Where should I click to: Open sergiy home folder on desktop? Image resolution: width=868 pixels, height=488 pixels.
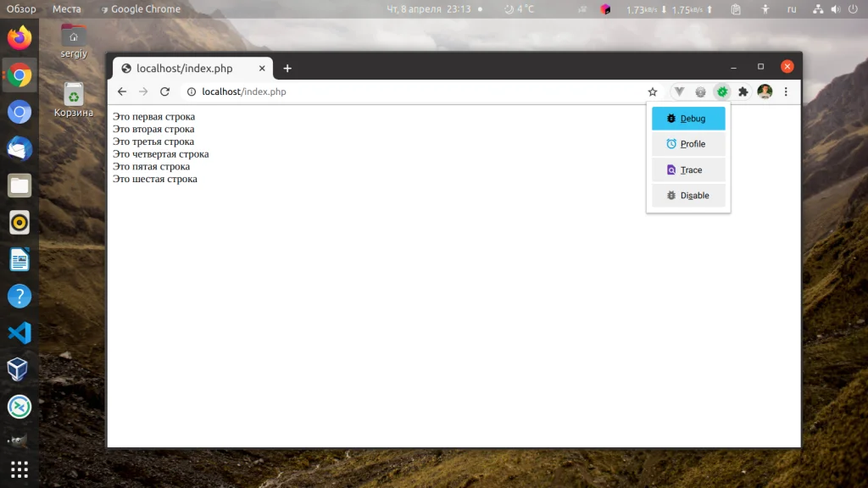(74, 42)
